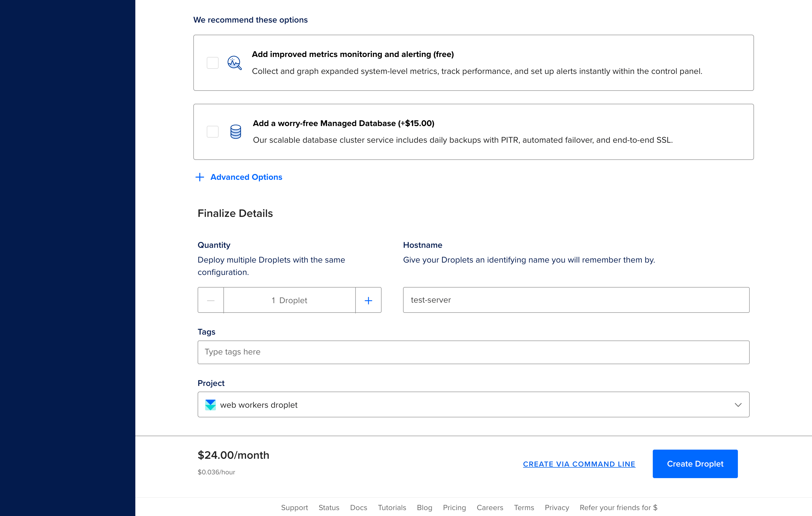Click the Create Droplet button
This screenshot has width=812, height=516.
(x=695, y=464)
